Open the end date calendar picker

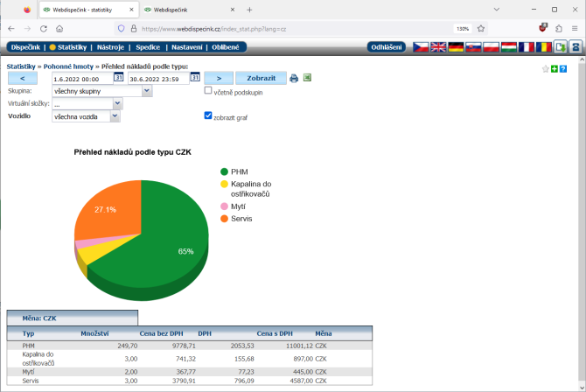point(195,77)
